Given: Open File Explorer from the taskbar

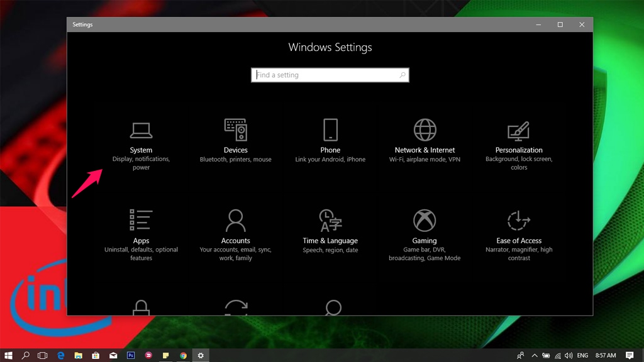Looking at the screenshot, I should coord(78,356).
